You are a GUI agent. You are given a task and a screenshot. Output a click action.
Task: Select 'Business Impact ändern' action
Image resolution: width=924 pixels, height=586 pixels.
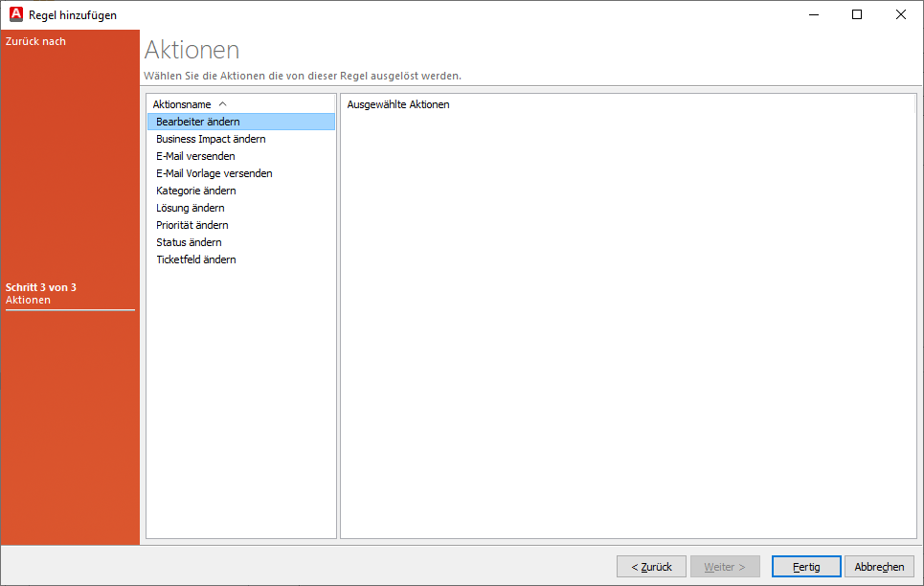(211, 139)
